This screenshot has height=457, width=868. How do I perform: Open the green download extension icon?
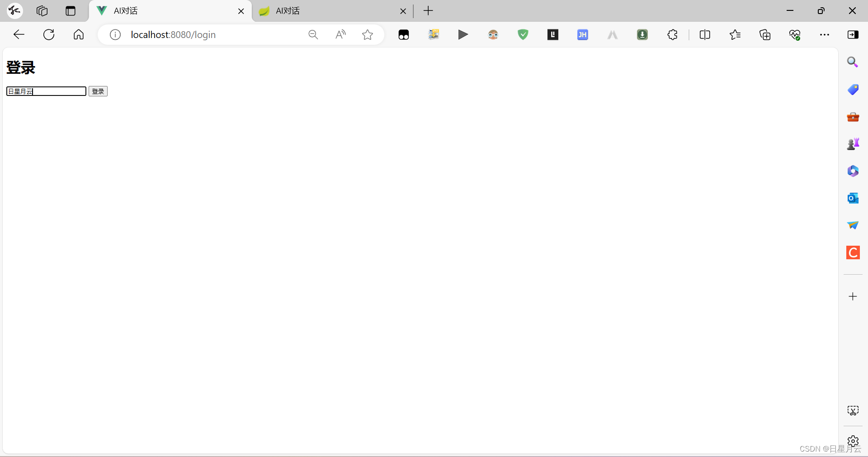click(x=642, y=34)
